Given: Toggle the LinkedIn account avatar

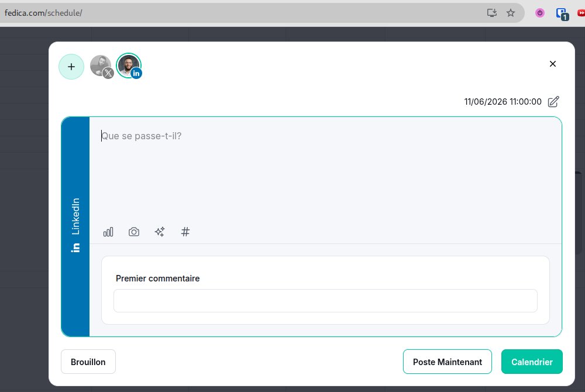Looking at the screenshot, I should point(129,66).
